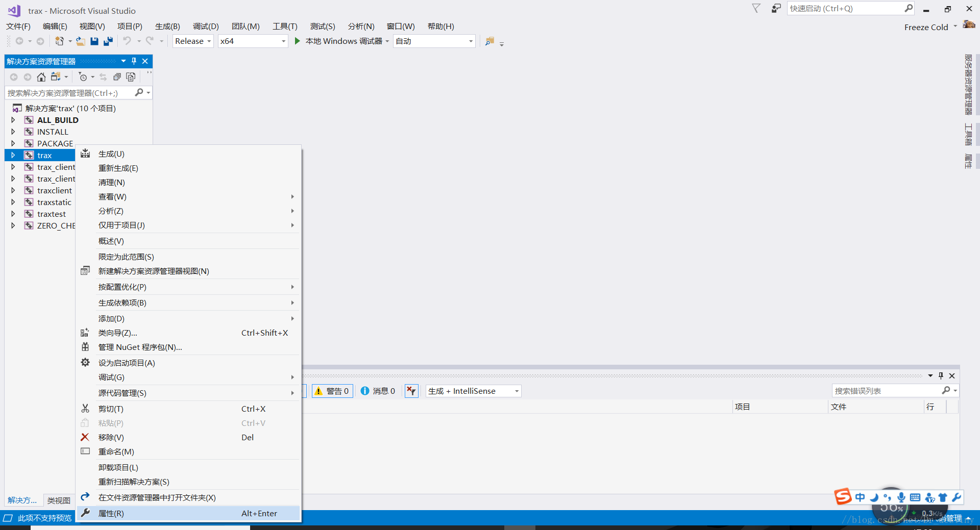Open 添加(D) submenu in context menu

[x=188, y=318]
